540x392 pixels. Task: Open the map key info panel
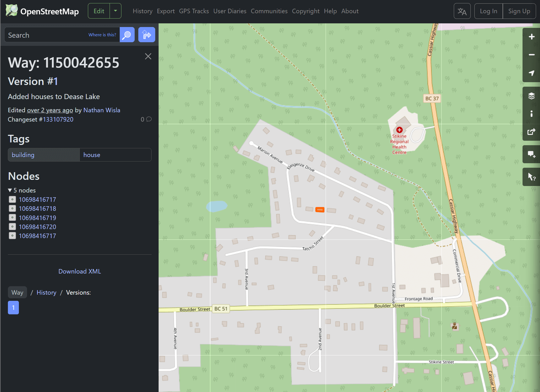click(x=531, y=114)
